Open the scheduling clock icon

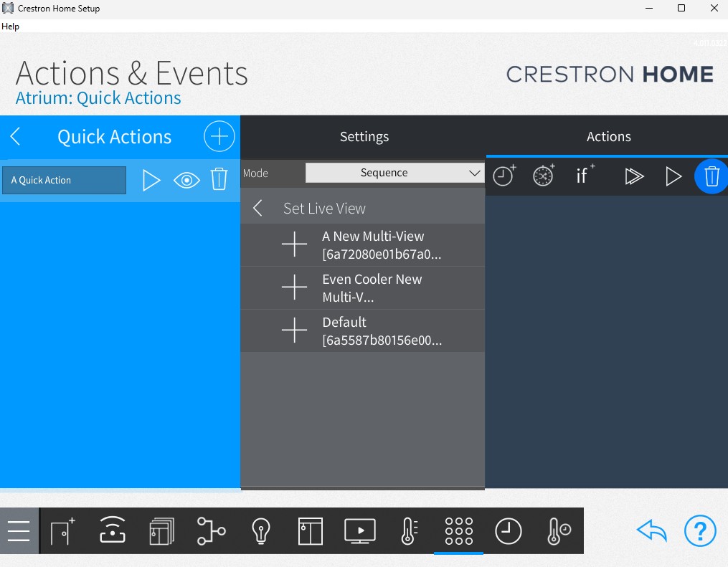pos(508,531)
